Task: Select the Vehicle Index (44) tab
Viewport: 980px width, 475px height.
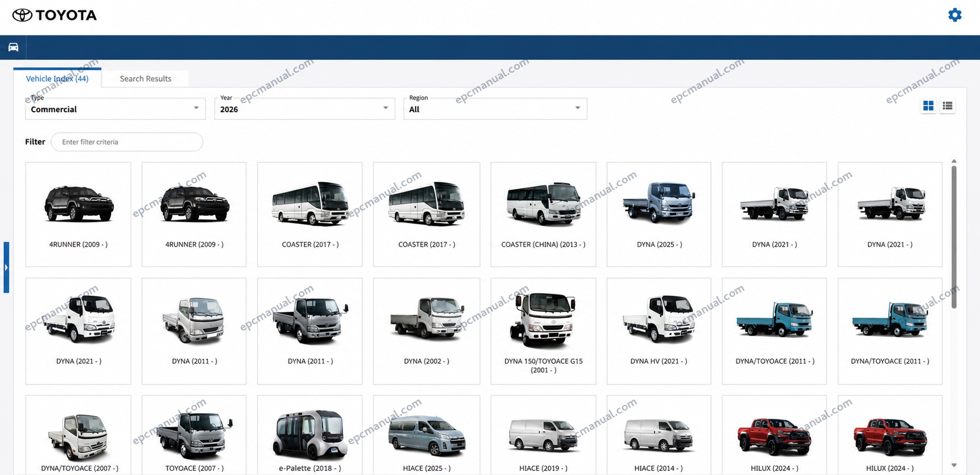Action: tap(57, 78)
